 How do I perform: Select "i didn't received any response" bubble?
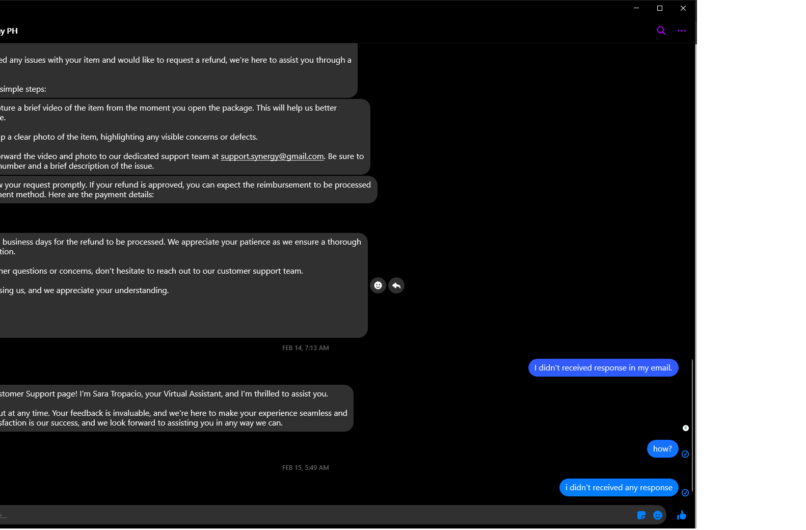618,488
